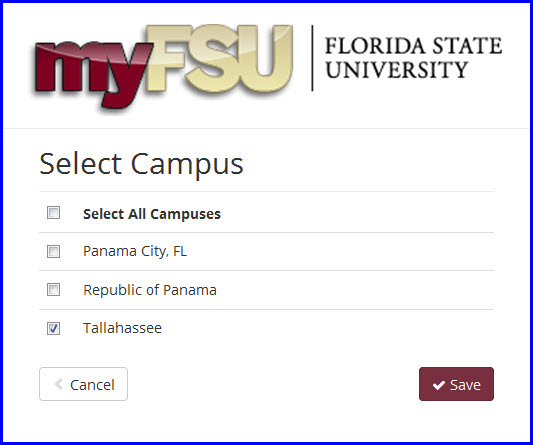Check the Panama City, FL checkbox
533x445 pixels.
click(53, 252)
